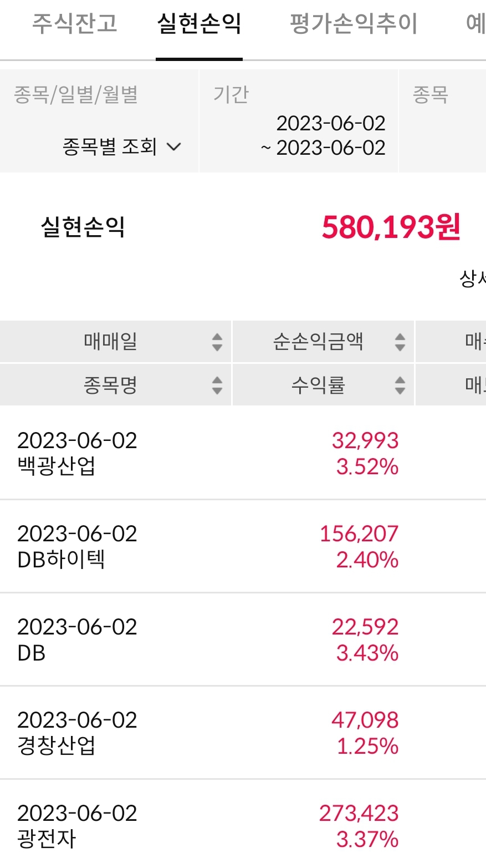Tap the 상세 link under total profit
The image size is (486, 868).
pos(473,278)
